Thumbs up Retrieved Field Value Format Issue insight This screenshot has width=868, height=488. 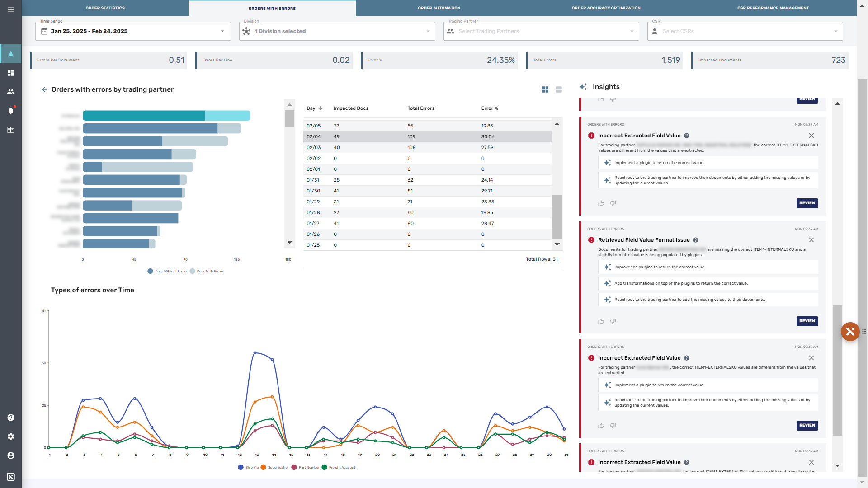pos(601,321)
